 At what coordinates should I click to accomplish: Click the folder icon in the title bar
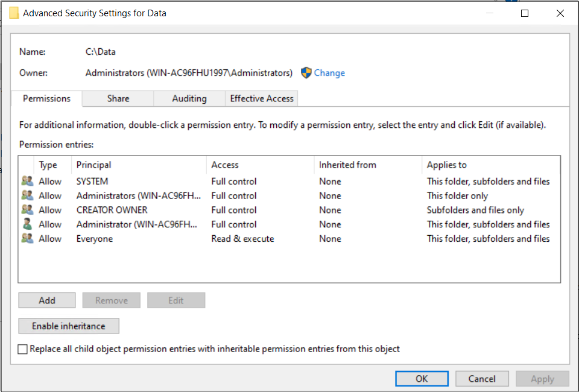[14, 13]
